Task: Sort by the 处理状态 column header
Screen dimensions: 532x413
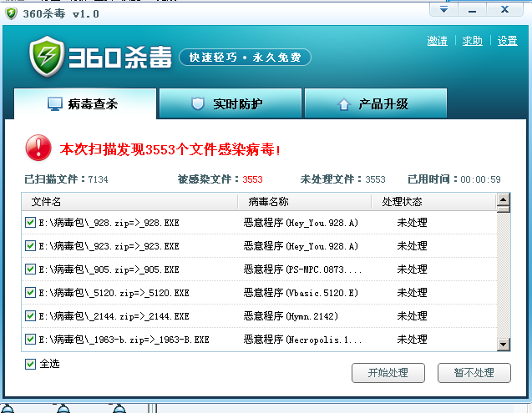Action: point(434,202)
